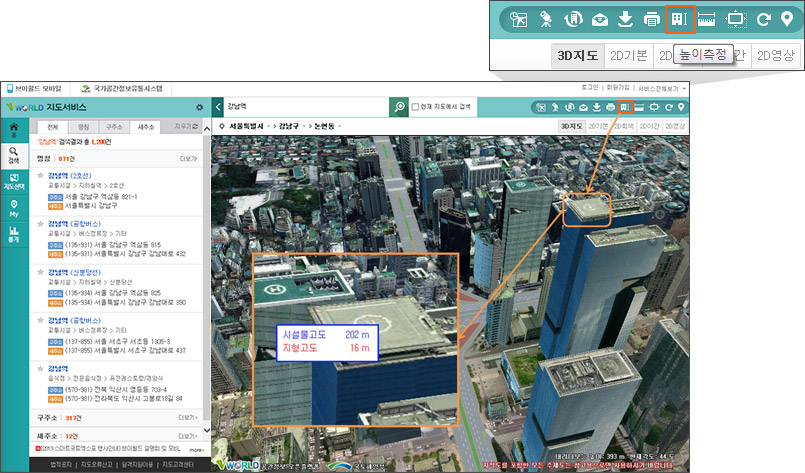Click the VWorld 지도서비스 logo
This screenshot has height=473, width=805.
click(46, 107)
